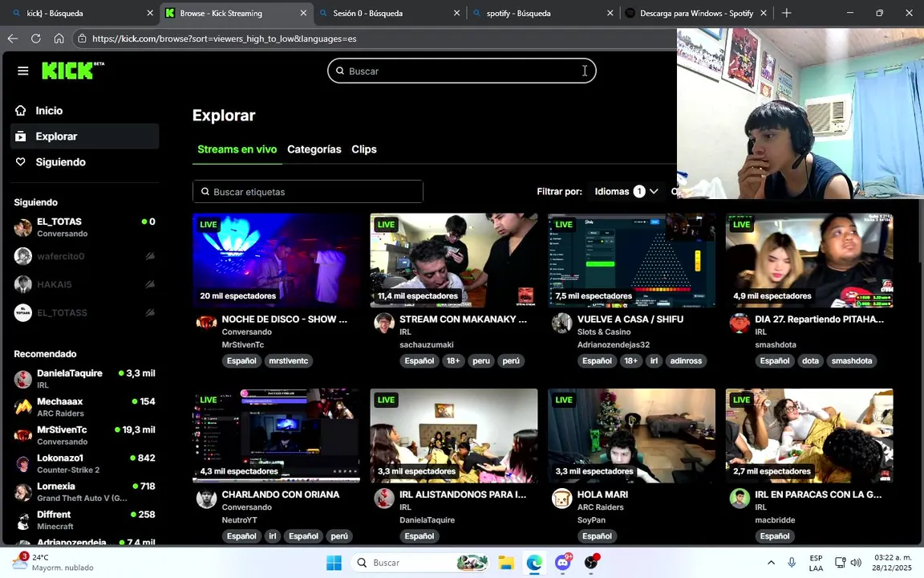Open the new tab plus button
The image size is (924, 578).
[786, 13]
